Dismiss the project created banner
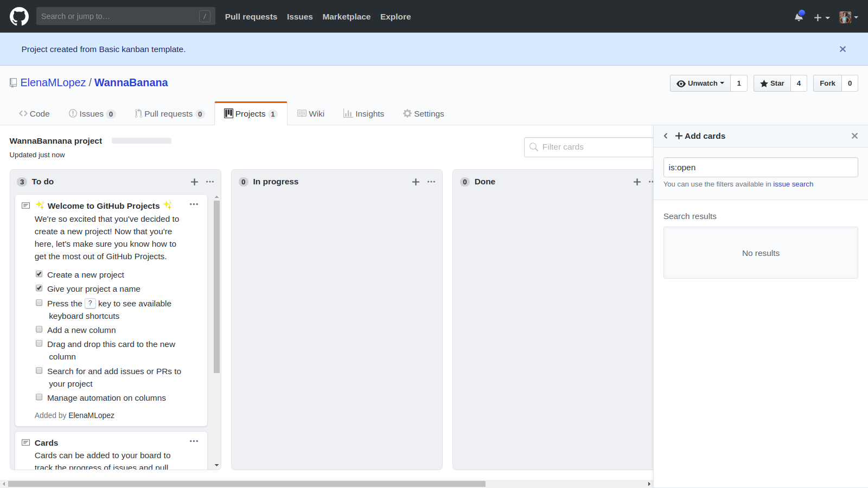This screenshot has width=868, height=488. pyautogui.click(x=843, y=49)
